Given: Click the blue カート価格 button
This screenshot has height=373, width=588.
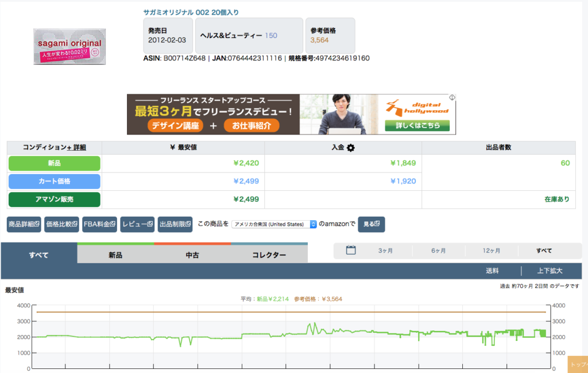Looking at the screenshot, I should 55,181.
